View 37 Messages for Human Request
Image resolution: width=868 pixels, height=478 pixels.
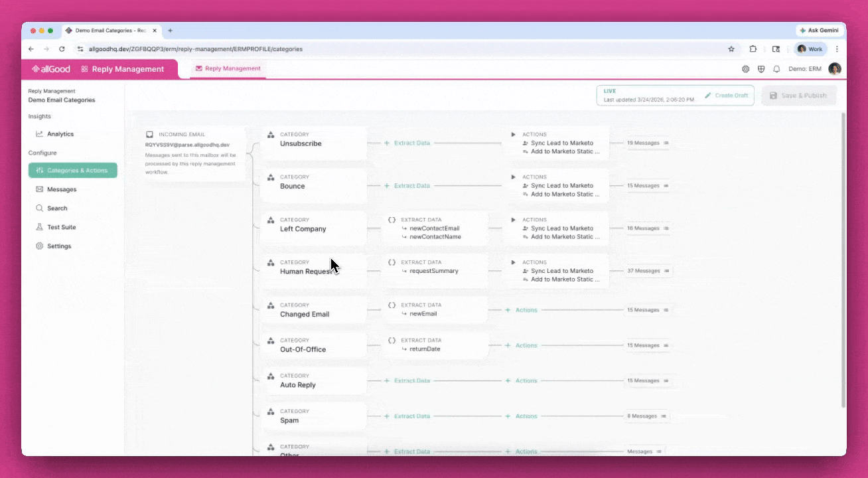coord(648,271)
